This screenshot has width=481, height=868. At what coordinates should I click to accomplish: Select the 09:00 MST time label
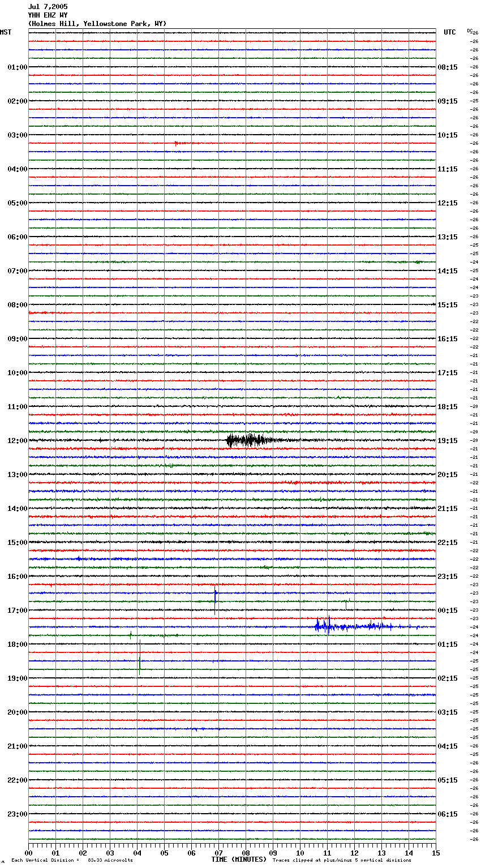[18, 339]
